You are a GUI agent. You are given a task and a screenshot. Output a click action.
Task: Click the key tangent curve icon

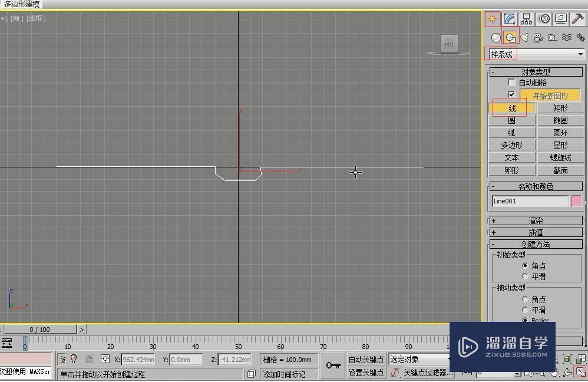(x=395, y=373)
